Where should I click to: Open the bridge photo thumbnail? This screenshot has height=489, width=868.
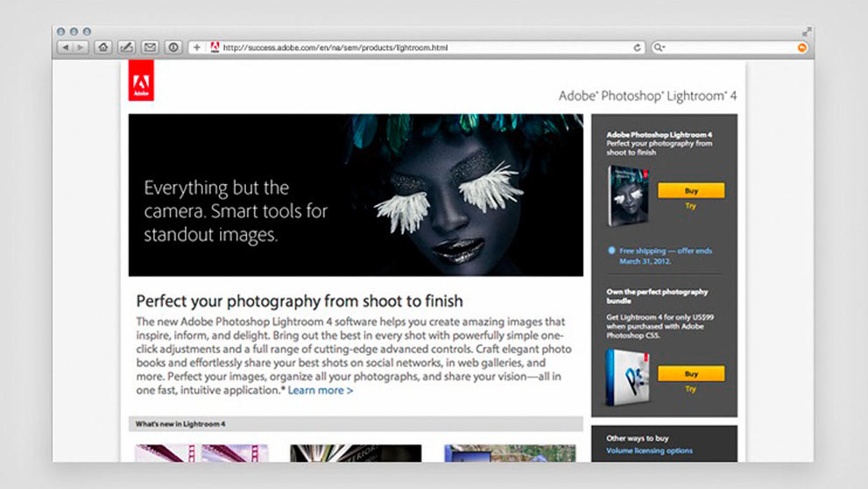point(202,453)
